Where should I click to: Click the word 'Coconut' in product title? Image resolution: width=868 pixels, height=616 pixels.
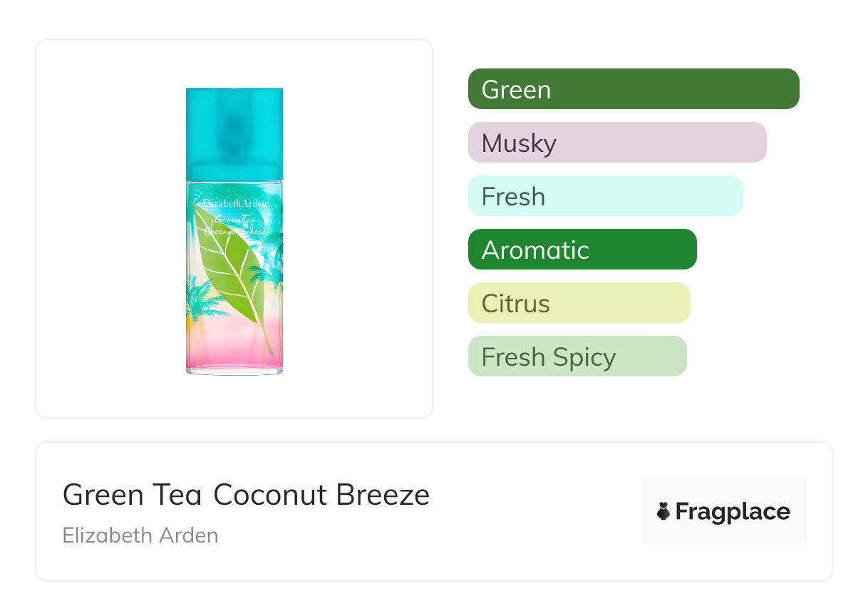[x=270, y=495]
